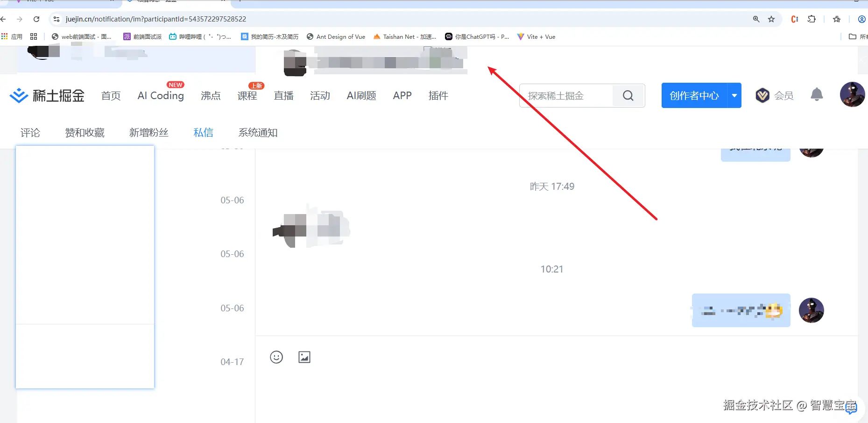Switch to the 系统通知 tab
The width and height of the screenshot is (868, 423).
tap(258, 133)
